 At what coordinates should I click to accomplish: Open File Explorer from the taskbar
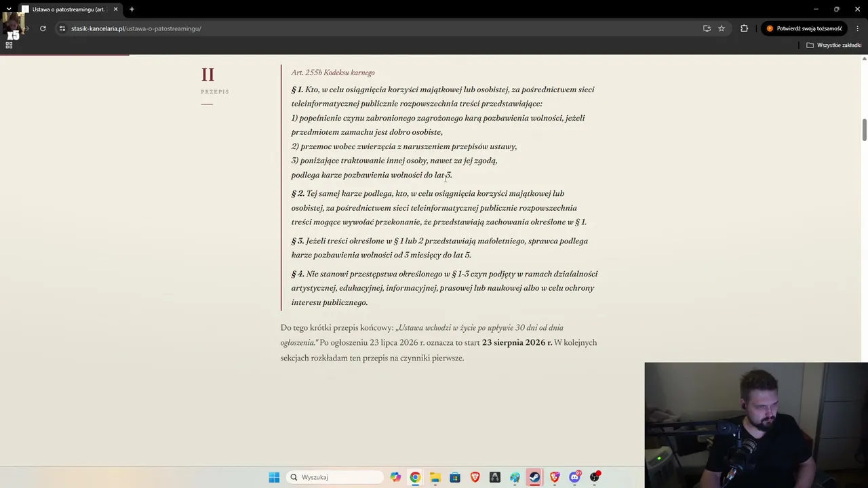point(435,477)
